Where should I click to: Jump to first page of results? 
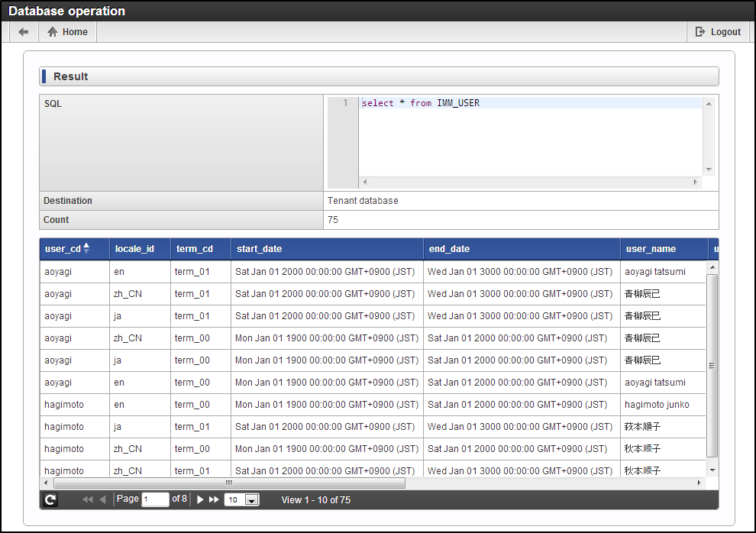coord(87,499)
